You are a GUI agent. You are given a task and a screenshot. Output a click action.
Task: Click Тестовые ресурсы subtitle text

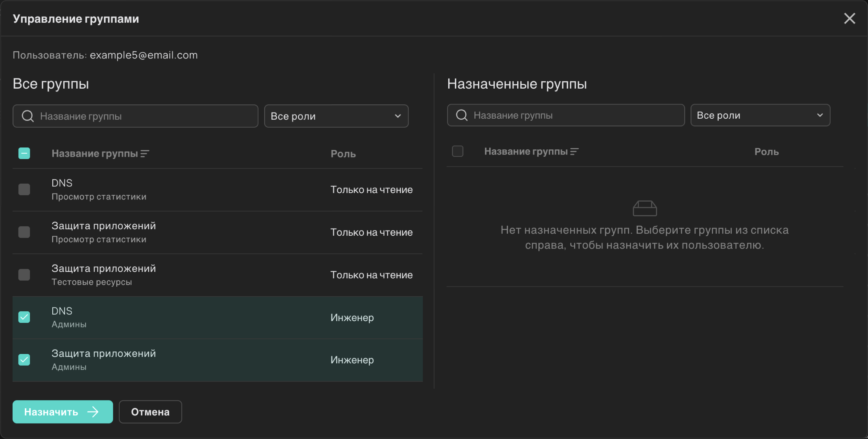pos(92,282)
